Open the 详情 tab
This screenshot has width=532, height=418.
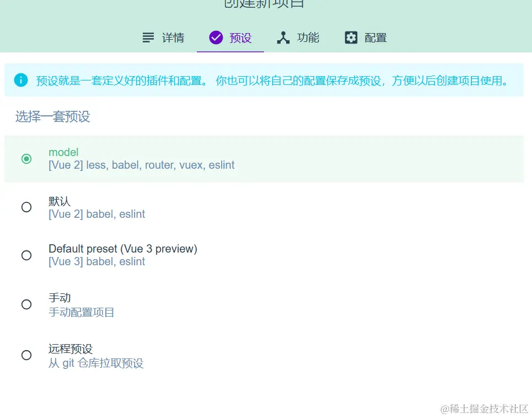click(163, 37)
